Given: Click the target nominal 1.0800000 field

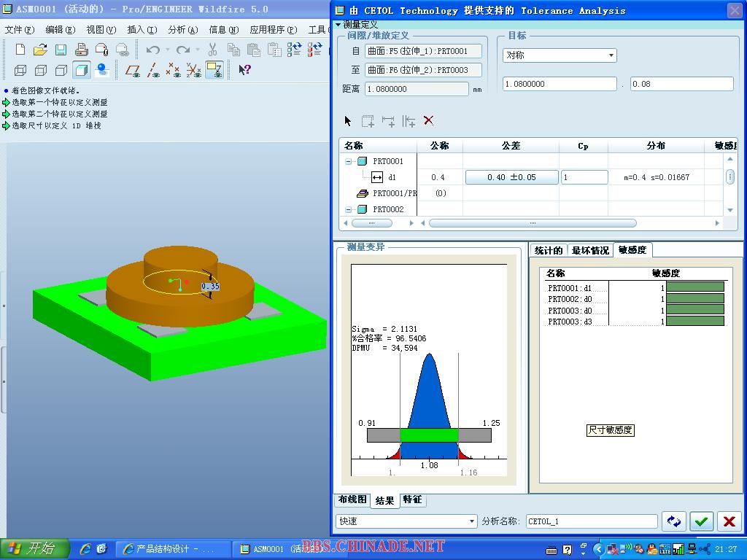Looking at the screenshot, I should [560, 84].
